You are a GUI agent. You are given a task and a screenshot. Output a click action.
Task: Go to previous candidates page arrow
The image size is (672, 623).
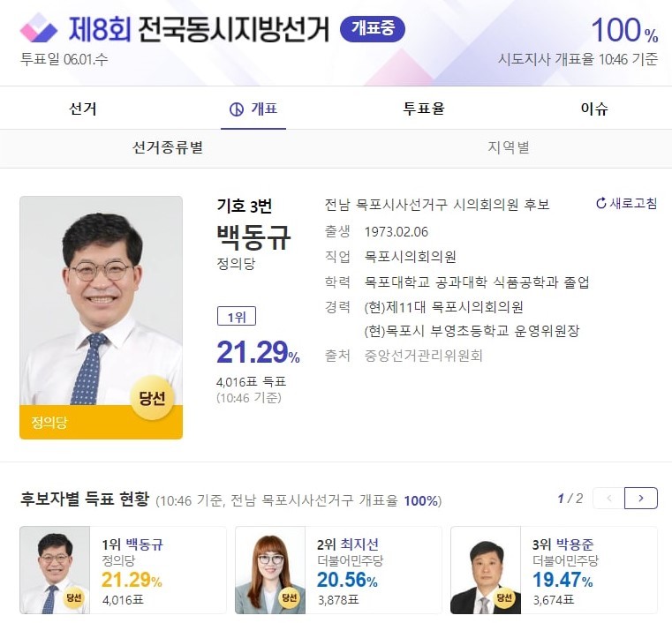[608, 499]
